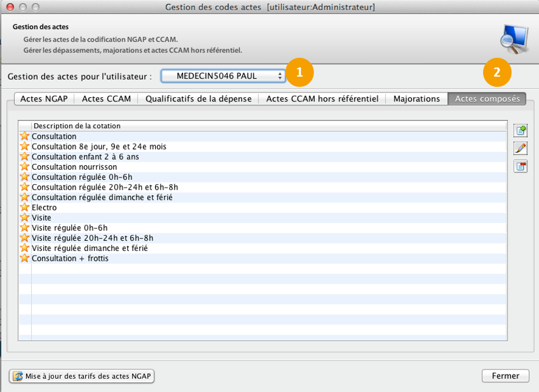This screenshot has height=392, width=539.
Task: Click the add new composed act icon
Action: [520, 131]
